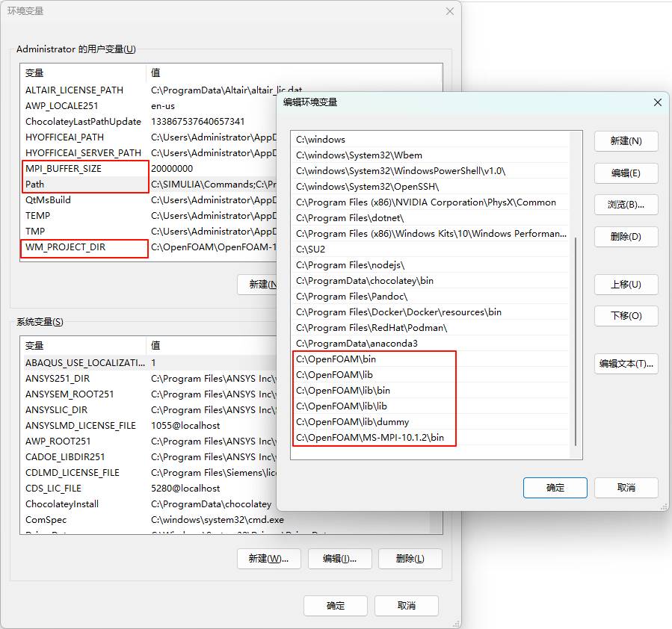Click 删除(D) button in edit dialog
Screen dimensions: 672x629
click(x=626, y=237)
